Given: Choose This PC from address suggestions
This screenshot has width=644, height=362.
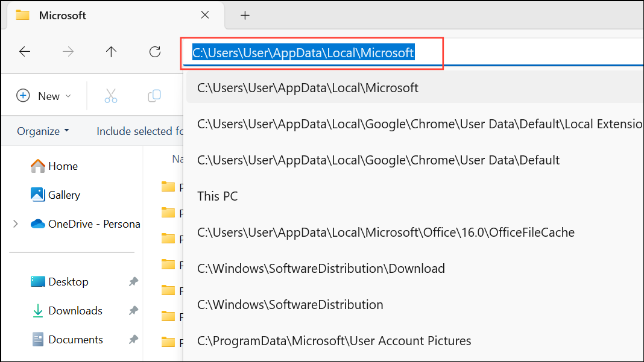Looking at the screenshot, I should pos(218,196).
